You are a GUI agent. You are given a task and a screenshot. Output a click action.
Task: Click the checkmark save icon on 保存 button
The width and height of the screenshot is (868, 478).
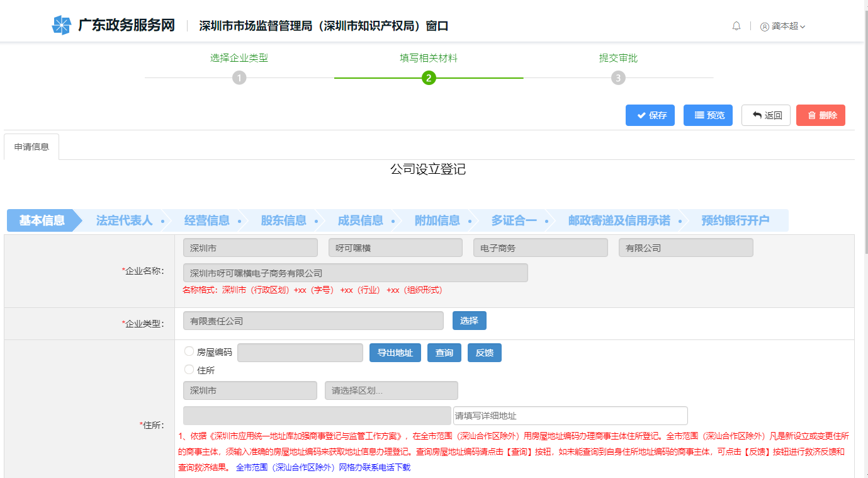point(641,115)
